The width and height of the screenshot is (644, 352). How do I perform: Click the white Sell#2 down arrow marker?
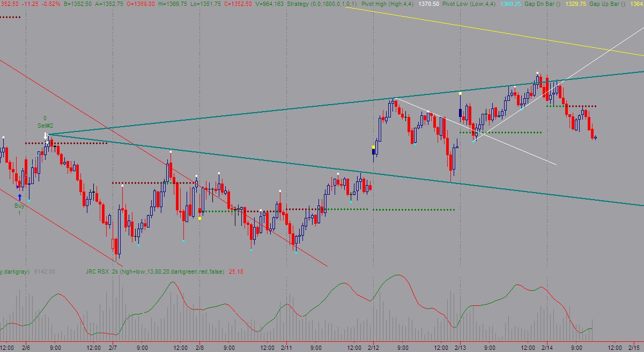(x=46, y=135)
